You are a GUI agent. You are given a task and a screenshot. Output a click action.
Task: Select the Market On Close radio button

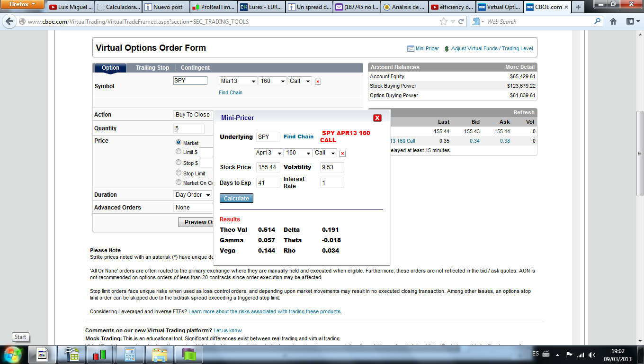[179, 182]
